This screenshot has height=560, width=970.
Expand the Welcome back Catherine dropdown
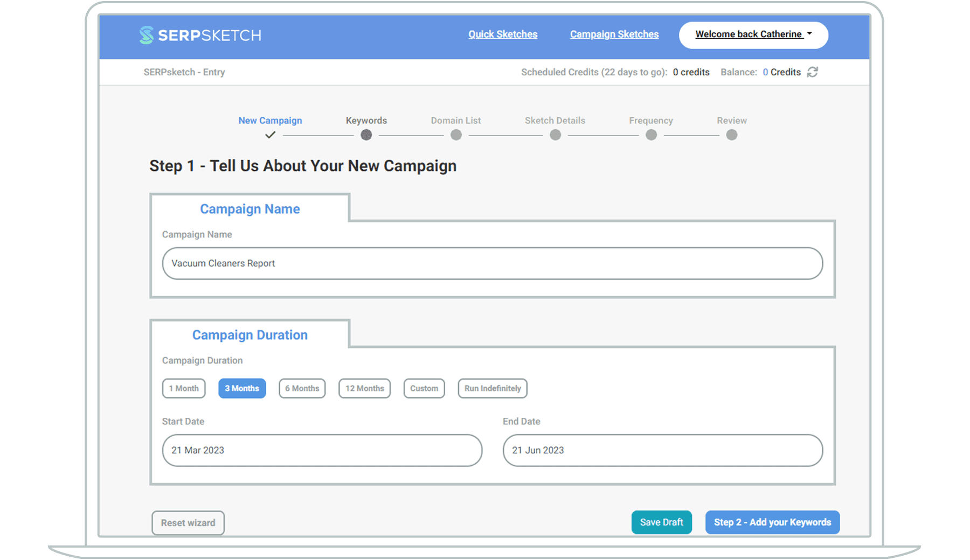753,34
